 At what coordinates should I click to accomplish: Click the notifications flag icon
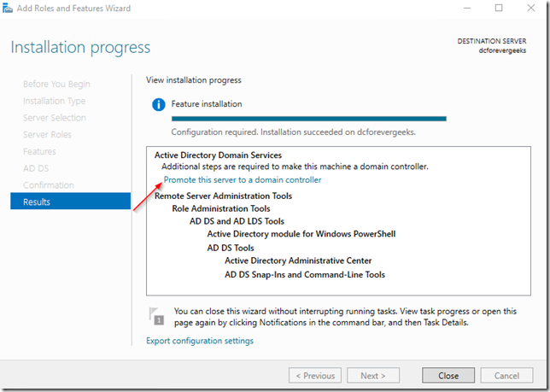pyautogui.click(x=156, y=315)
